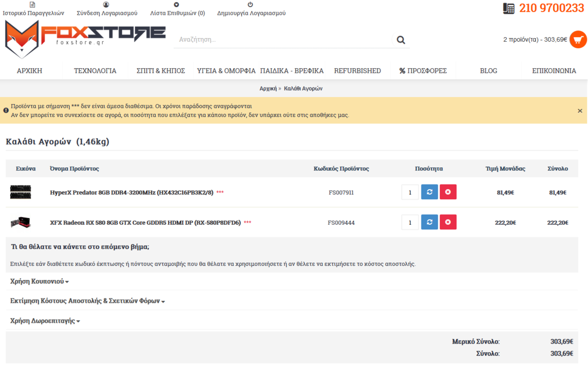This screenshot has width=588, height=366.
Task: Remove HyperX Predator from cart
Action: pos(448,192)
